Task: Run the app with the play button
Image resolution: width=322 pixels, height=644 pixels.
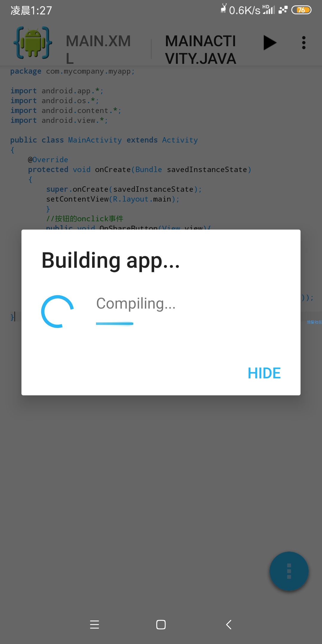Action: point(270,43)
